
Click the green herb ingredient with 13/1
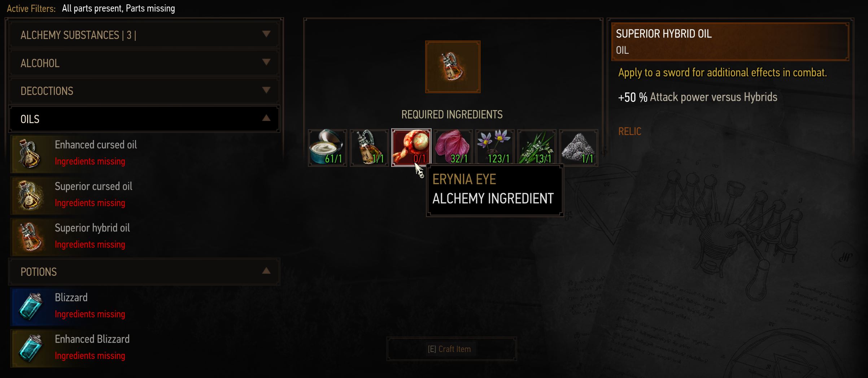537,148
